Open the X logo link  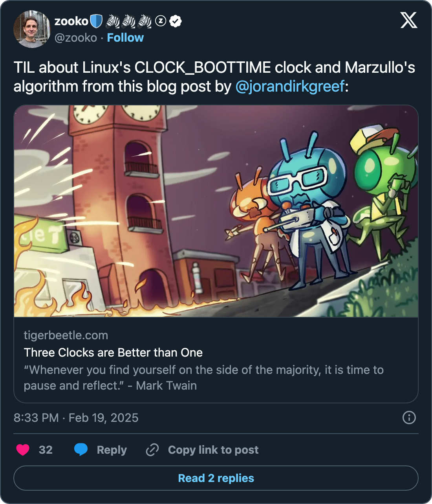409,20
